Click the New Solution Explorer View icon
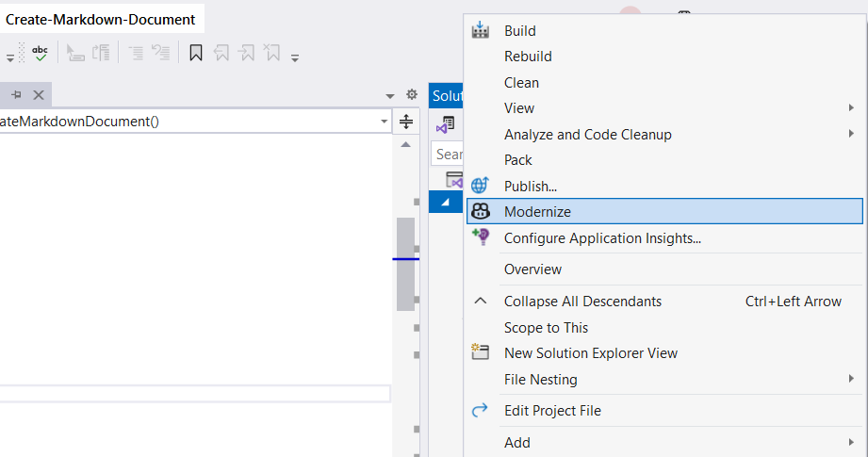The image size is (868, 457). (480, 351)
